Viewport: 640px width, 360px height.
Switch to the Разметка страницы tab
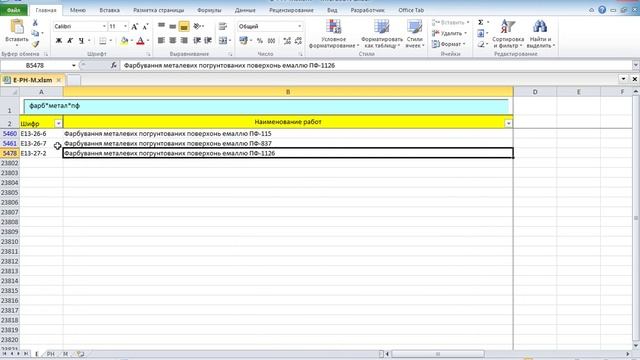pyautogui.click(x=158, y=10)
